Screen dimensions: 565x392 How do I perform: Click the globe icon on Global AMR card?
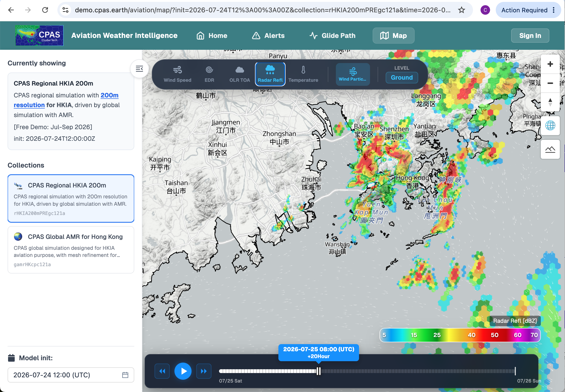tap(18, 237)
